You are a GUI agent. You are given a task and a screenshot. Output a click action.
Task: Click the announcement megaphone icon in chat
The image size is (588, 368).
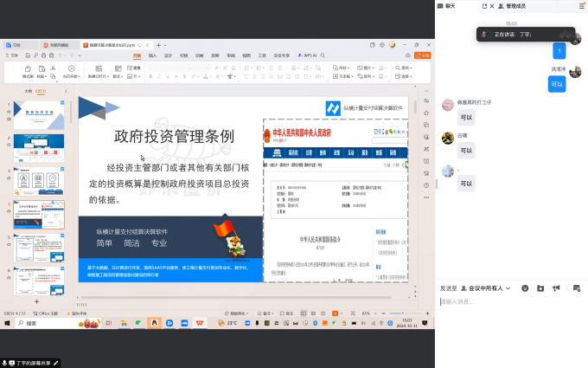556,287
